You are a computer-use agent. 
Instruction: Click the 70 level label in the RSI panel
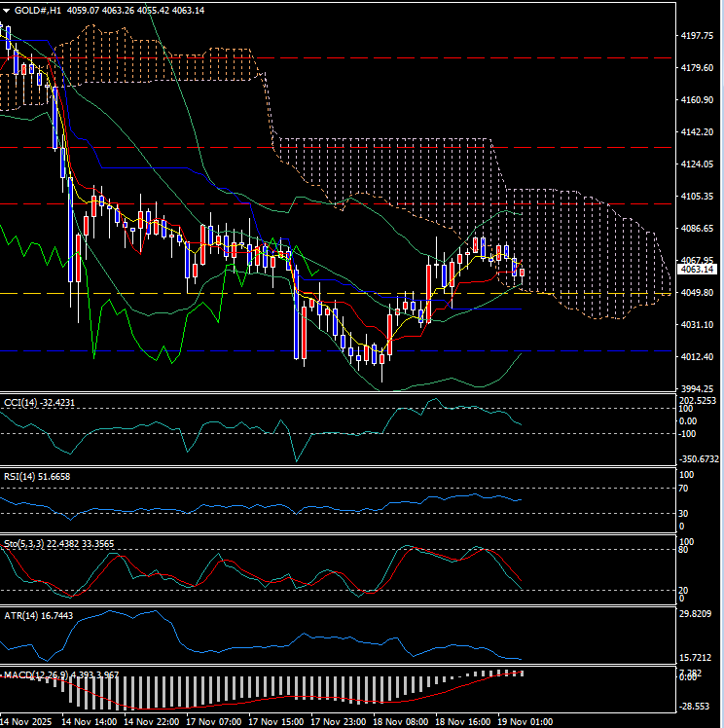683,489
